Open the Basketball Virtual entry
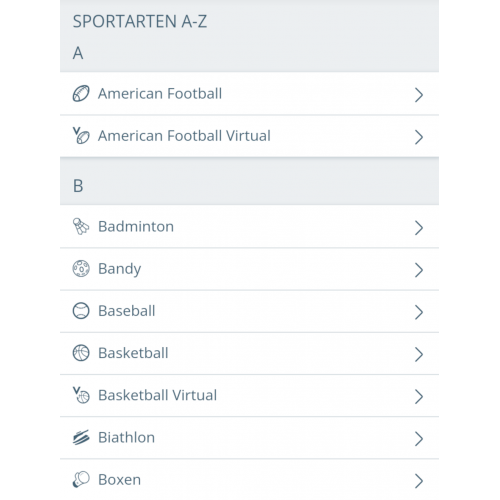500x500 pixels. pos(249,396)
